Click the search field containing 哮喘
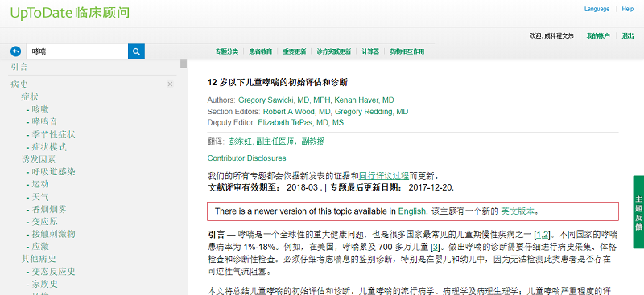The height and width of the screenshot is (295, 644). pyautogui.click(x=77, y=51)
